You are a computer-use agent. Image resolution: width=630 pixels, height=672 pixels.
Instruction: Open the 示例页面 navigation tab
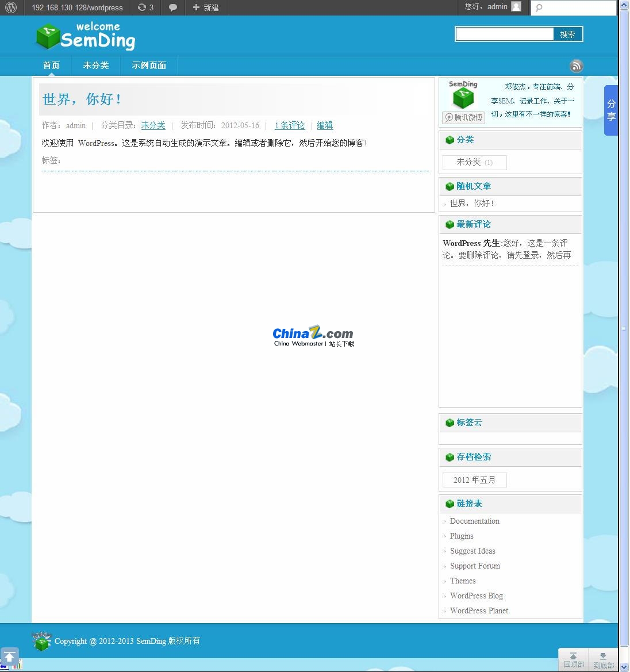[x=149, y=65]
